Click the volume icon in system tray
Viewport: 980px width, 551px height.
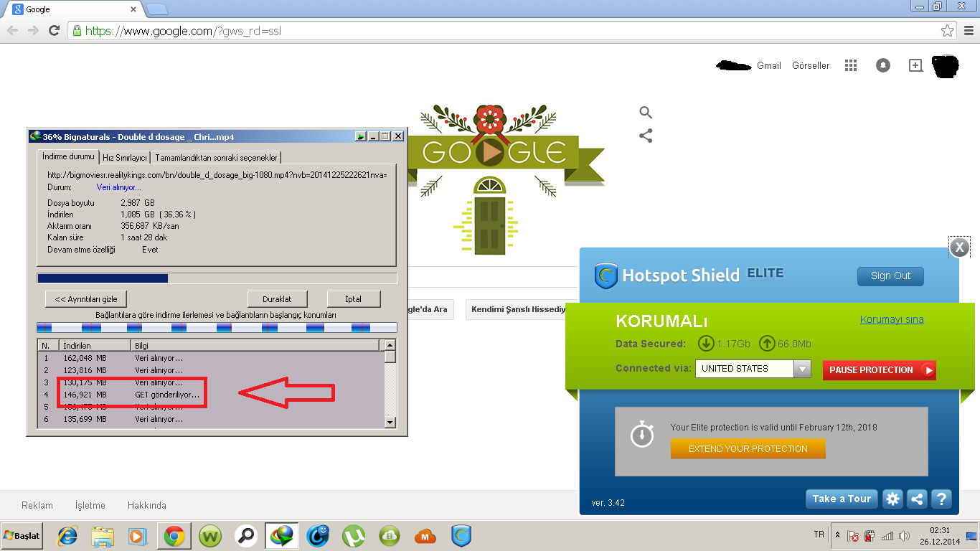[x=904, y=536]
